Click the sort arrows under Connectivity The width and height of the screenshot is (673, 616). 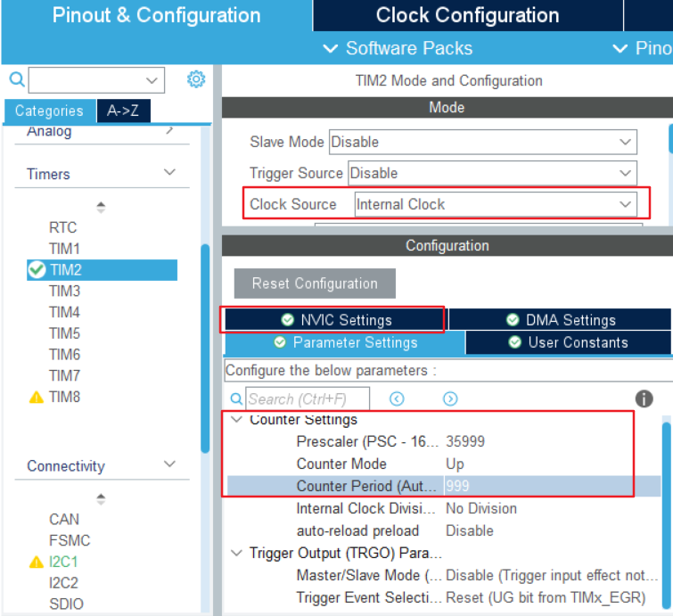point(101,499)
